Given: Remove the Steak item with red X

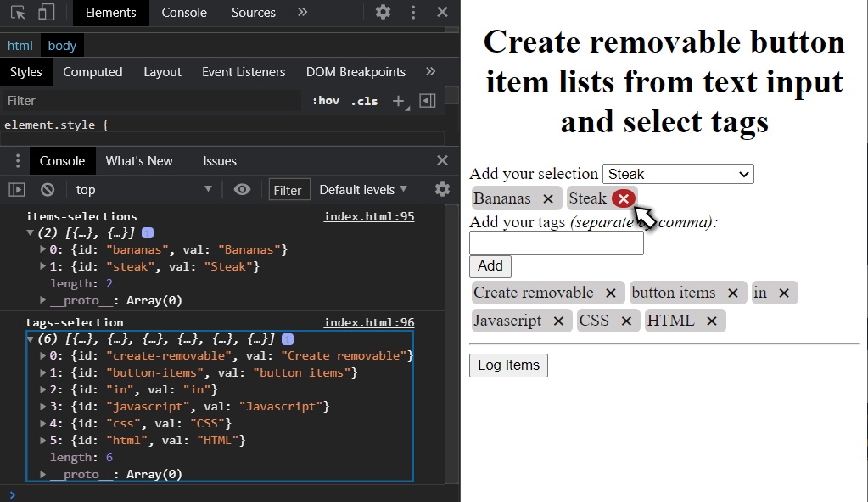Looking at the screenshot, I should 624,198.
